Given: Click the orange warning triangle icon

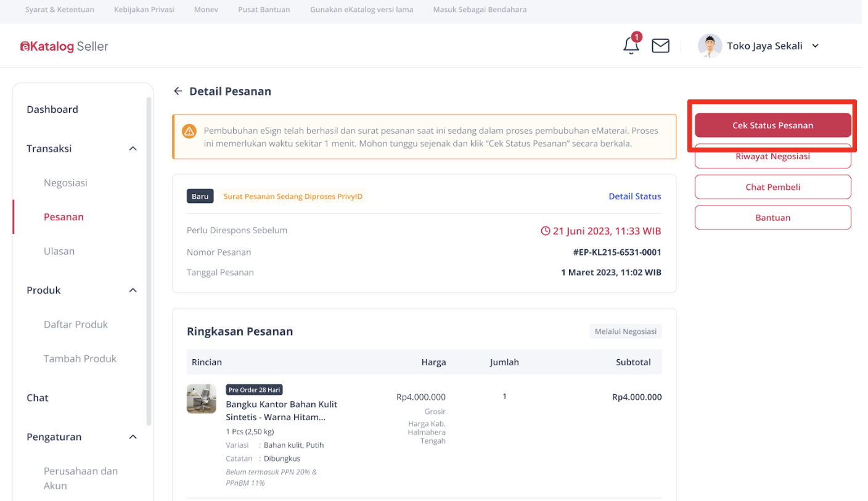Looking at the screenshot, I should point(189,131).
